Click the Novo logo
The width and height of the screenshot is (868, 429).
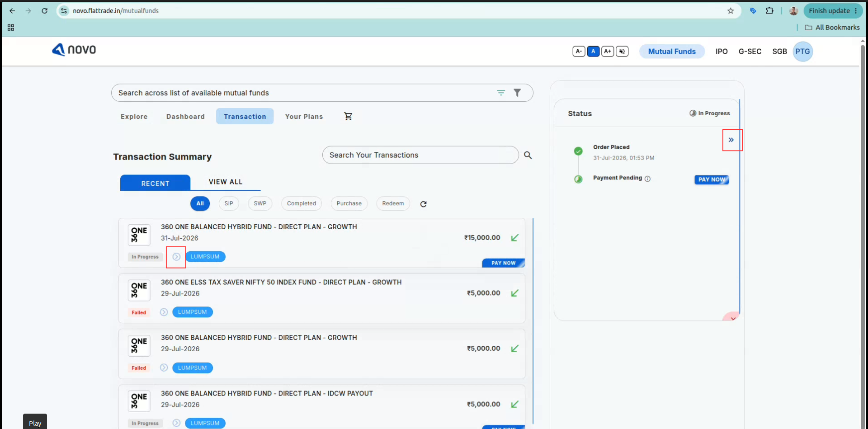[74, 50]
